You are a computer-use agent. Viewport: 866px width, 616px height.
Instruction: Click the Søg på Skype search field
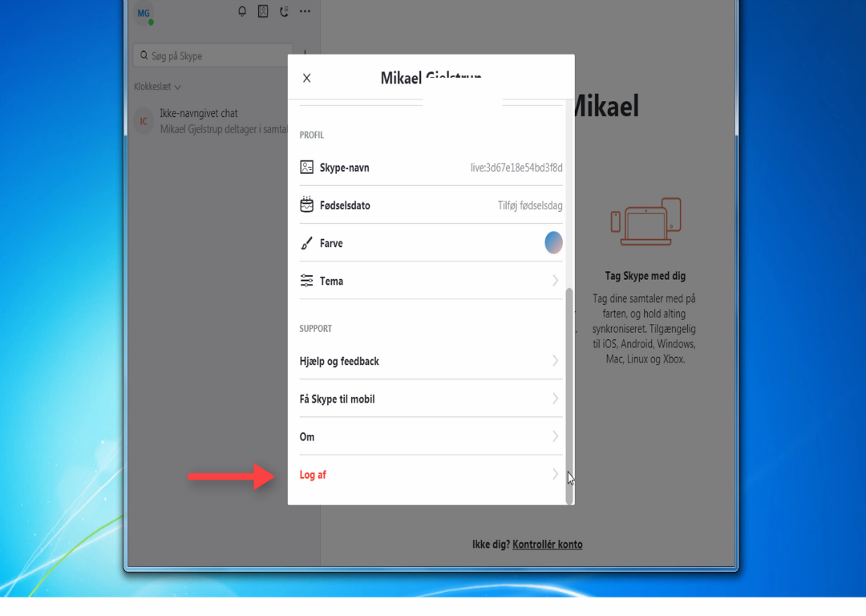point(212,56)
